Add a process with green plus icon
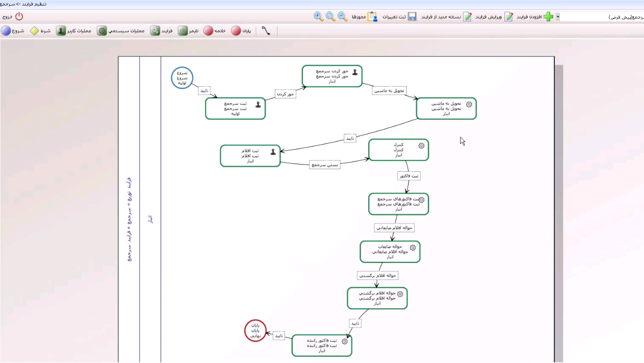644x363 pixels. coord(548,17)
